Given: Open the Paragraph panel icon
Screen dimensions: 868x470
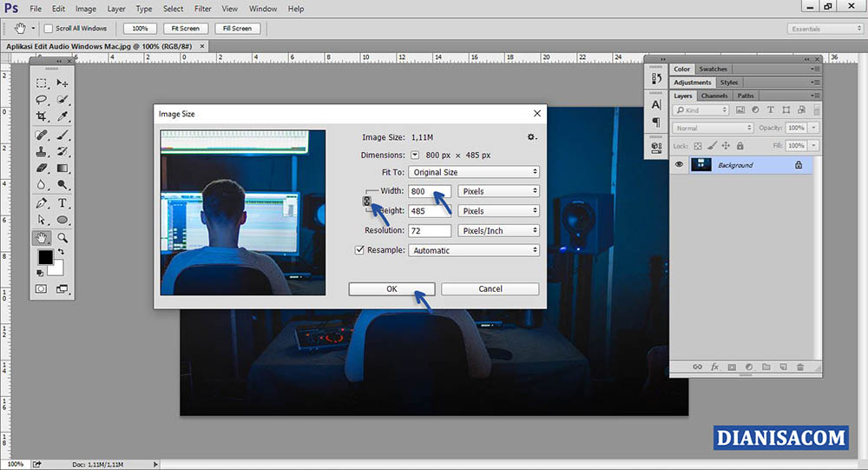Looking at the screenshot, I should click(x=656, y=122).
